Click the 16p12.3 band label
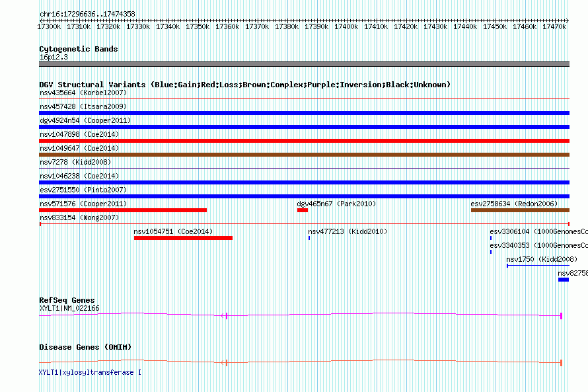Viewport: 588px width, 392px height. (54, 57)
